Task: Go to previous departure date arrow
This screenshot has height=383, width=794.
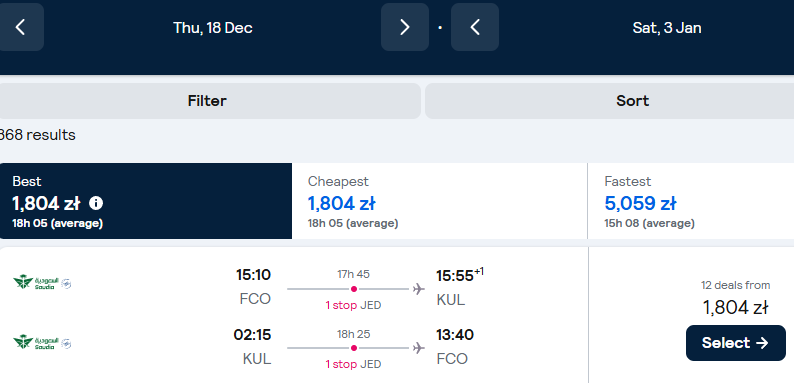Action: [x=20, y=27]
